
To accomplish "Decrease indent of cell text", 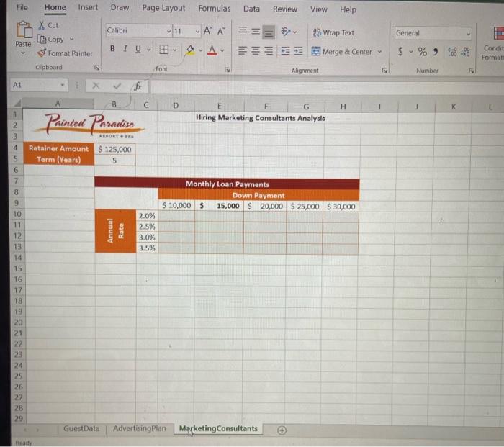I will point(285,51).
